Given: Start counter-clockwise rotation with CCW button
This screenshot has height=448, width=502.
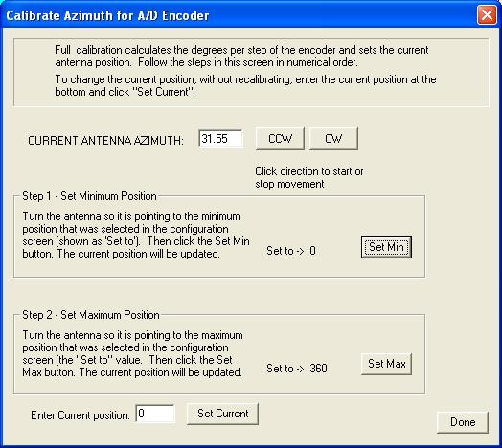Looking at the screenshot, I should [x=280, y=139].
